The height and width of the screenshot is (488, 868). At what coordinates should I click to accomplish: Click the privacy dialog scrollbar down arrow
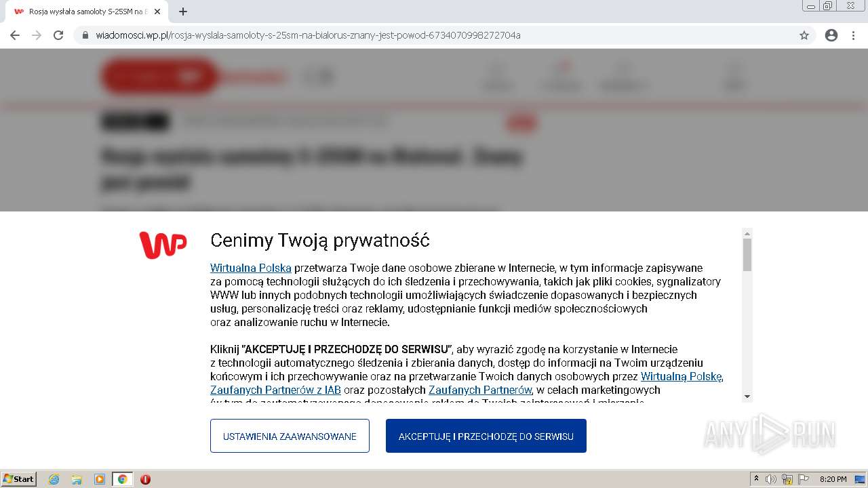click(747, 396)
